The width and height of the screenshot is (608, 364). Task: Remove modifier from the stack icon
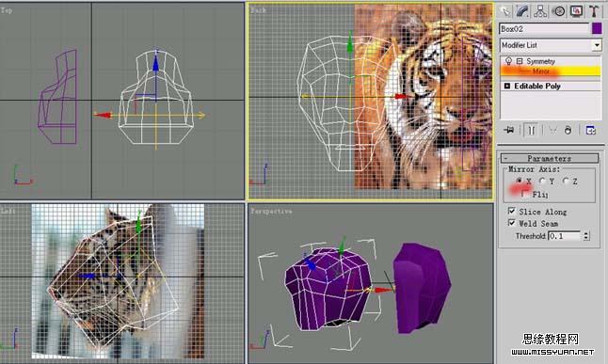tap(568, 131)
